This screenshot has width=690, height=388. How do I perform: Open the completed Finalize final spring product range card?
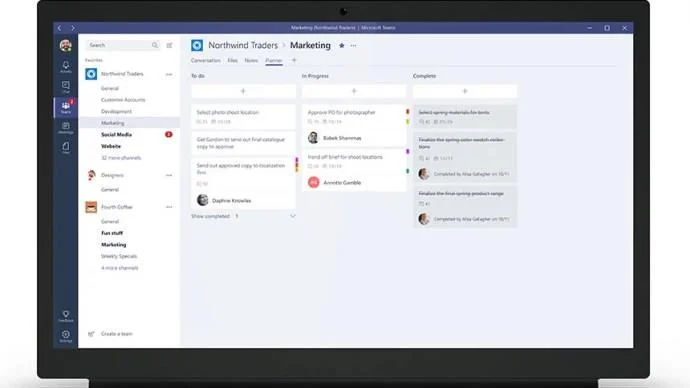[465, 207]
